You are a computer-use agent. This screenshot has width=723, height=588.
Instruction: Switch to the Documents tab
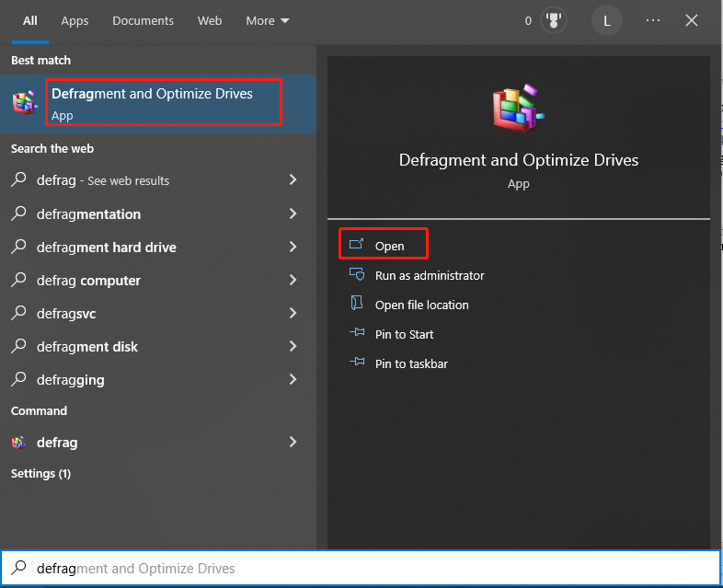(x=143, y=21)
